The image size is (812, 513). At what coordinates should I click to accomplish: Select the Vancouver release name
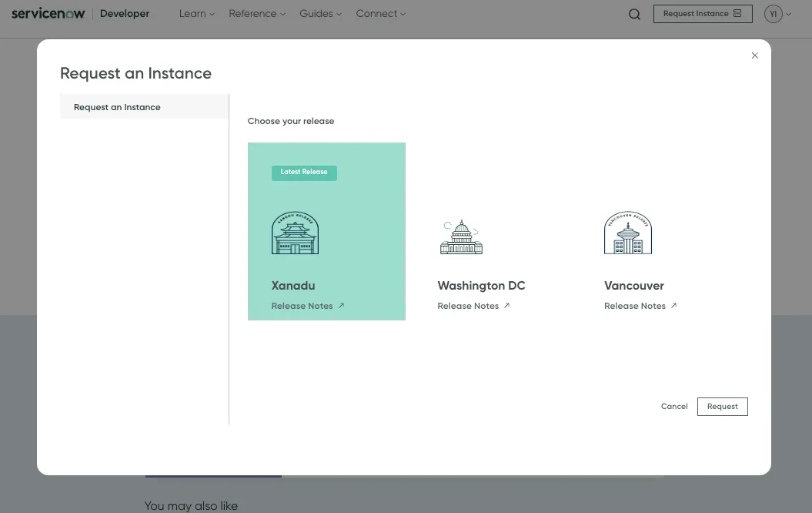tap(634, 286)
